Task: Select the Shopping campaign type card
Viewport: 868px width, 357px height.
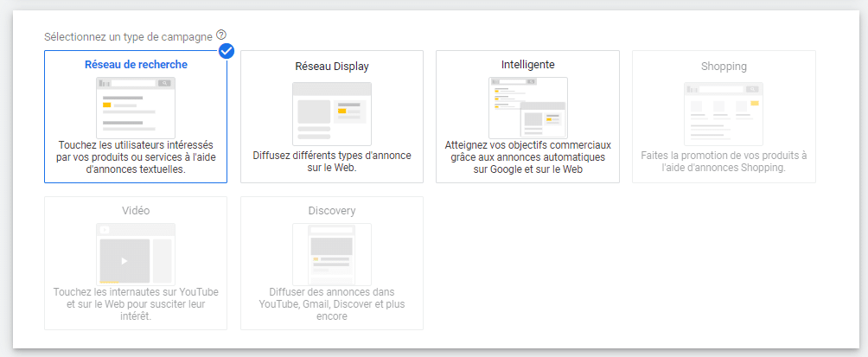Action: pyautogui.click(x=724, y=117)
